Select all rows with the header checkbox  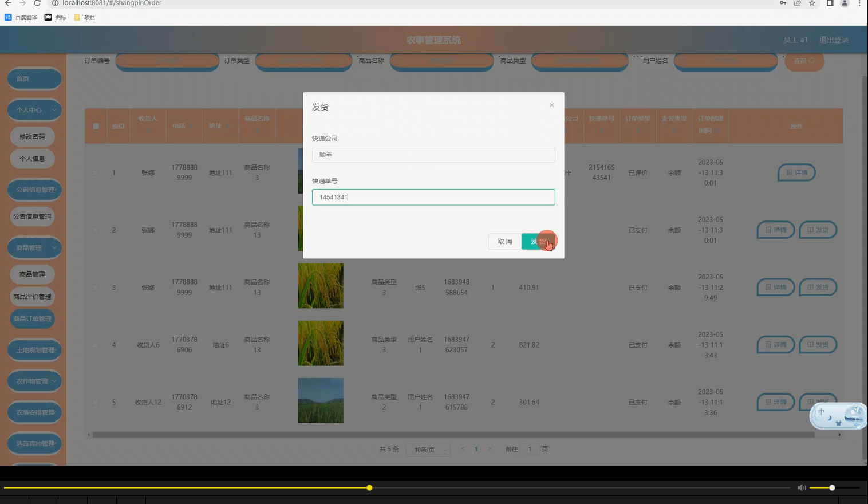coord(96,126)
